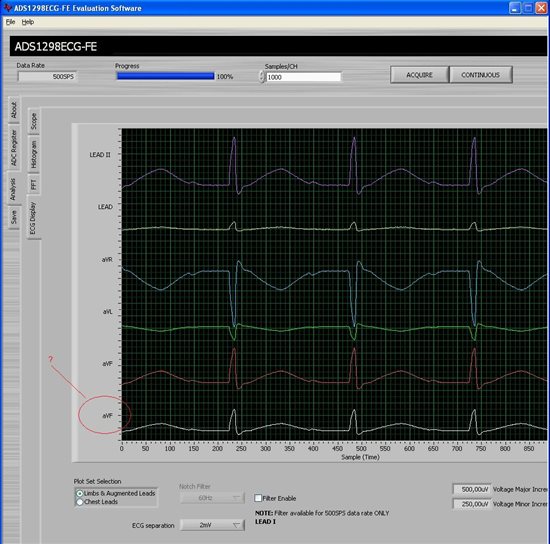Open the ECG separation 2mV dropdown
Viewport: 550px width, 544px height.
[x=212, y=525]
